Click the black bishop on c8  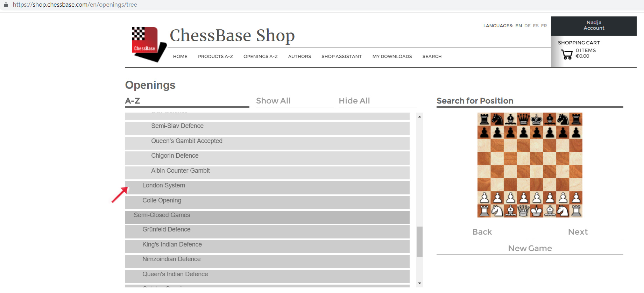pyautogui.click(x=510, y=119)
